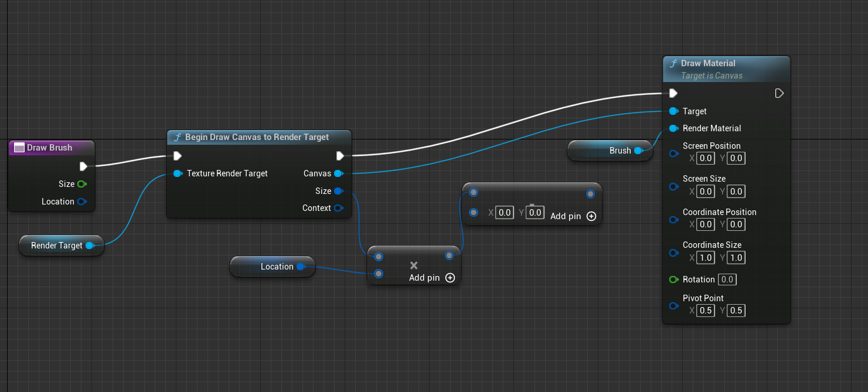Edit Coordinate Position Y value
The width and height of the screenshot is (868, 392).
coord(737,224)
